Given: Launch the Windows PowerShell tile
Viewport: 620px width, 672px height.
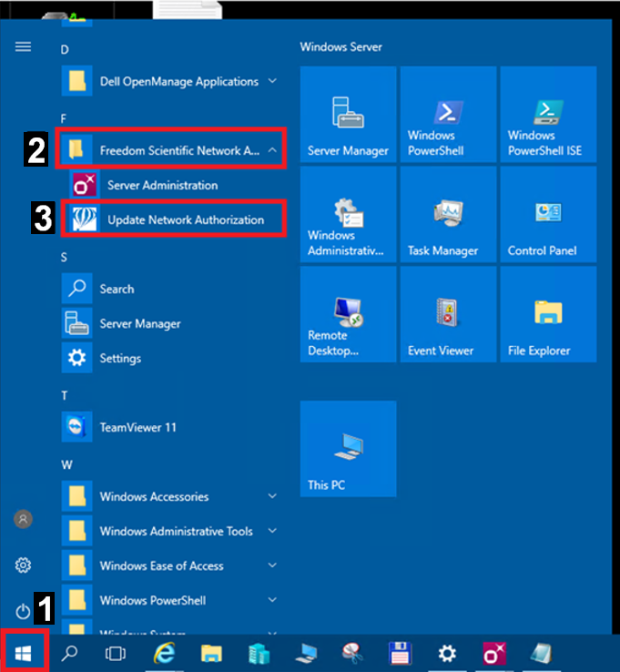Looking at the screenshot, I should 448,115.
